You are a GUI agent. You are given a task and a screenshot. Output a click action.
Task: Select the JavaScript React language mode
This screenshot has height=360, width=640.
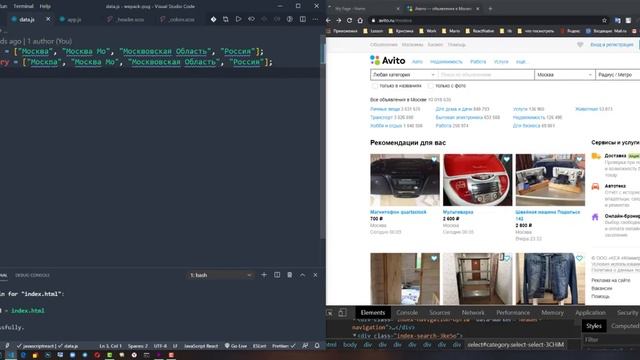(201, 346)
